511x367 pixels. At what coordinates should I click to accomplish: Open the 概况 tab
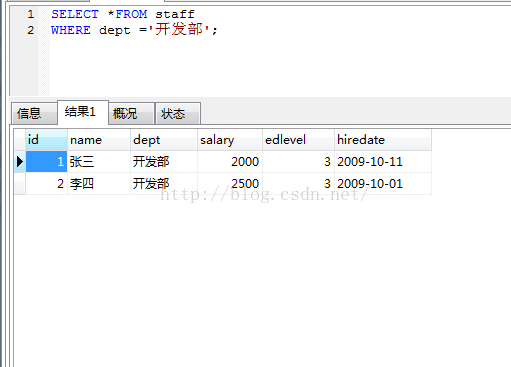(x=132, y=113)
